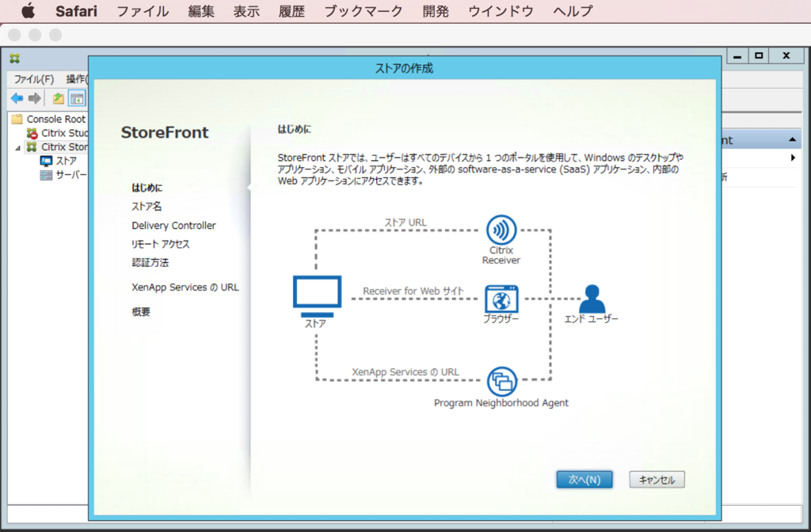This screenshot has height=532, width=811.
Task: Open the 操作 menu in console window
Action: 77,79
